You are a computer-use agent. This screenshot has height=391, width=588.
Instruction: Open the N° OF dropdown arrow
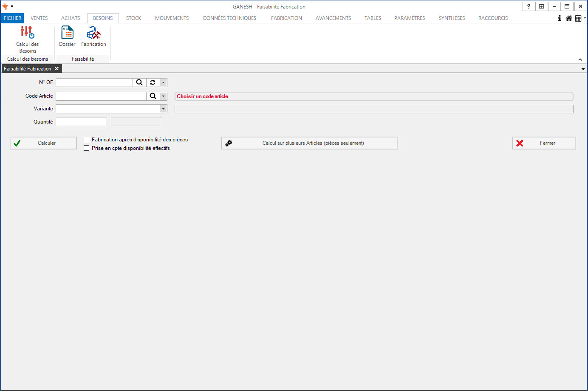(x=164, y=82)
